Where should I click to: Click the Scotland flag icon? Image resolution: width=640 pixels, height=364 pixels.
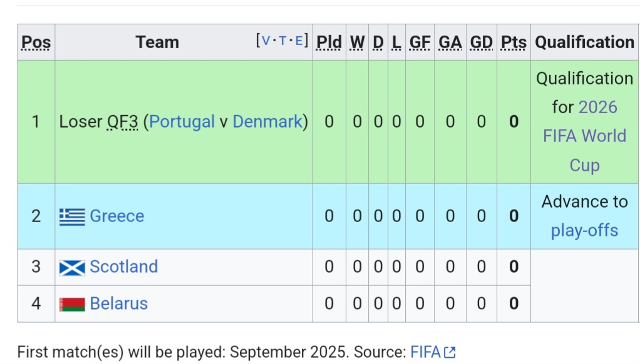tap(72, 268)
